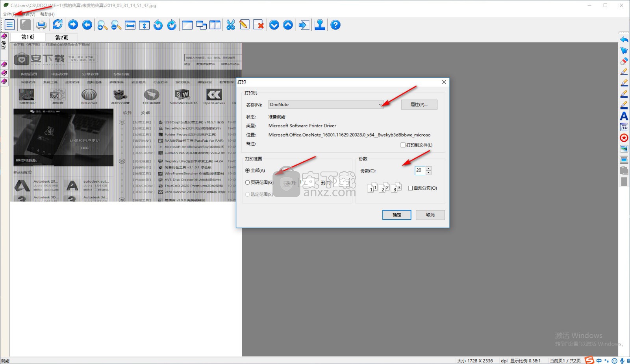Close the 打印 dialog with X
Viewport: 630px width, 364px height.
[x=444, y=82]
